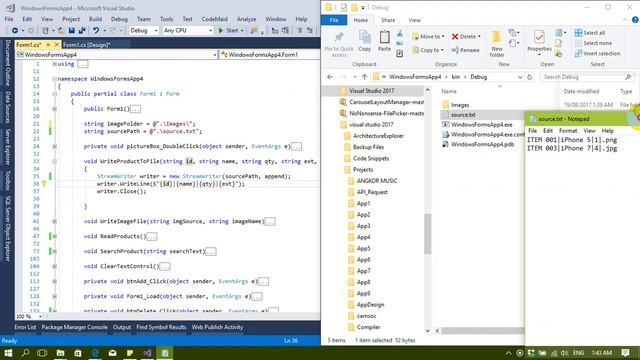The height and width of the screenshot is (360, 640).
Task: Click the Task View taskbar icon
Action: tap(42, 353)
